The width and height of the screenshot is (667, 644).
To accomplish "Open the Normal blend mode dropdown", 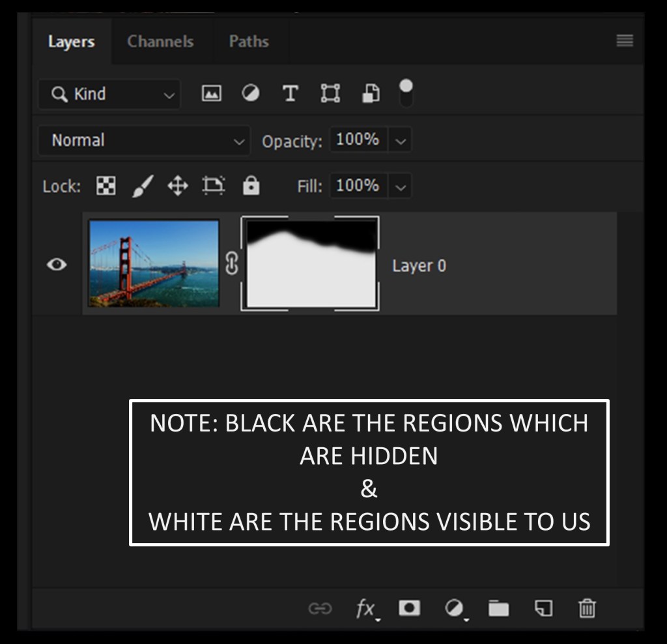I will 144,141.
